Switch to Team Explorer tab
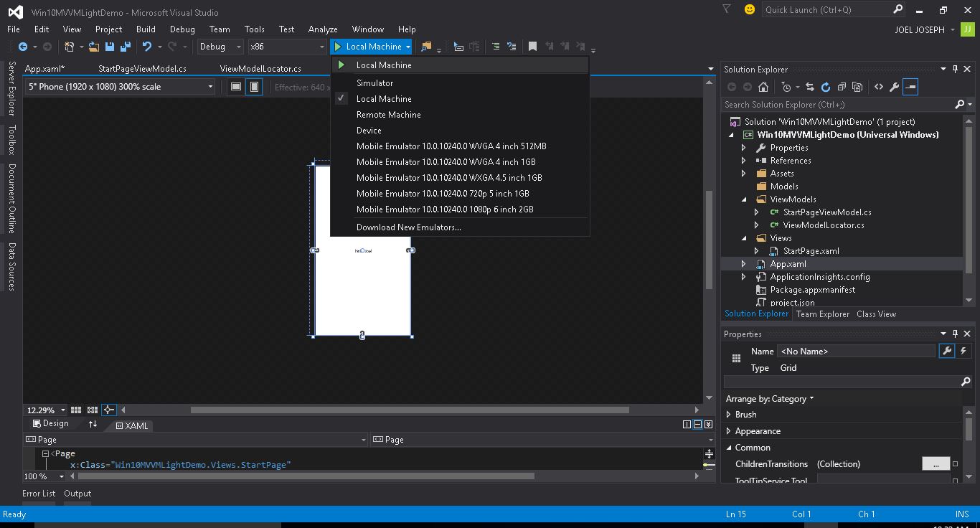Screen dimensions: 980x528 (823, 314)
